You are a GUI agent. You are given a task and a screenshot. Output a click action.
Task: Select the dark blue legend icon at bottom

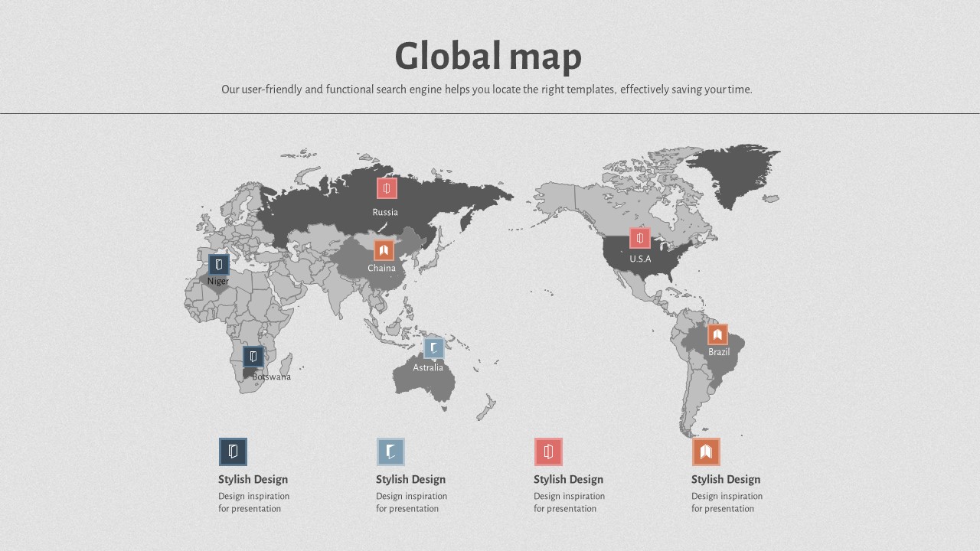[x=233, y=452]
